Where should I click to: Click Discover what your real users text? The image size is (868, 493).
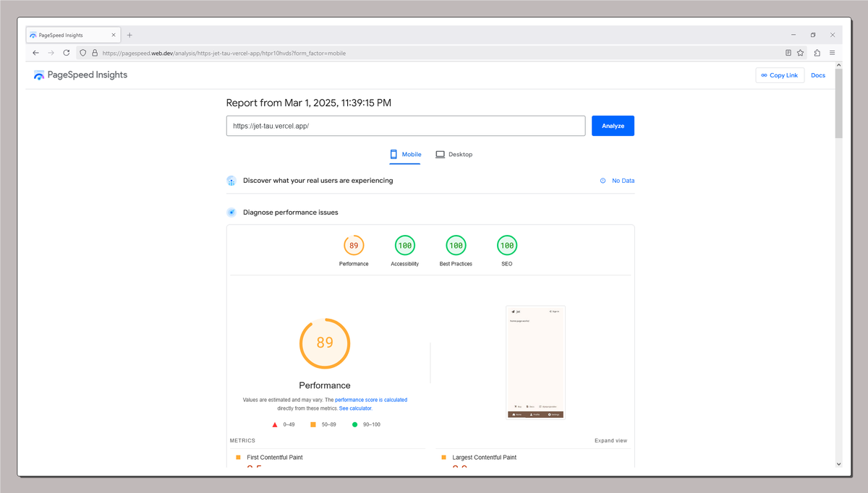pyautogui.click(x=318, y=181)
